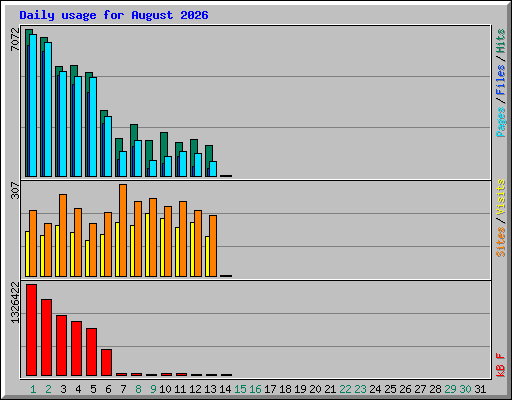Viewport: 512px width, 400px height.
Task: Click day 7 on the x-axis
Action: (123, 389)
